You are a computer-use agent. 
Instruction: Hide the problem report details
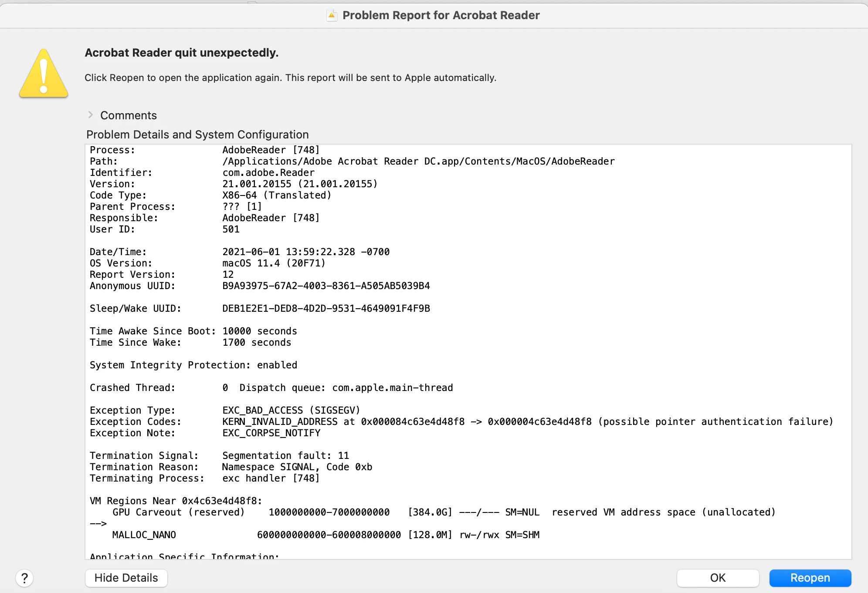[x=126, y=578]
